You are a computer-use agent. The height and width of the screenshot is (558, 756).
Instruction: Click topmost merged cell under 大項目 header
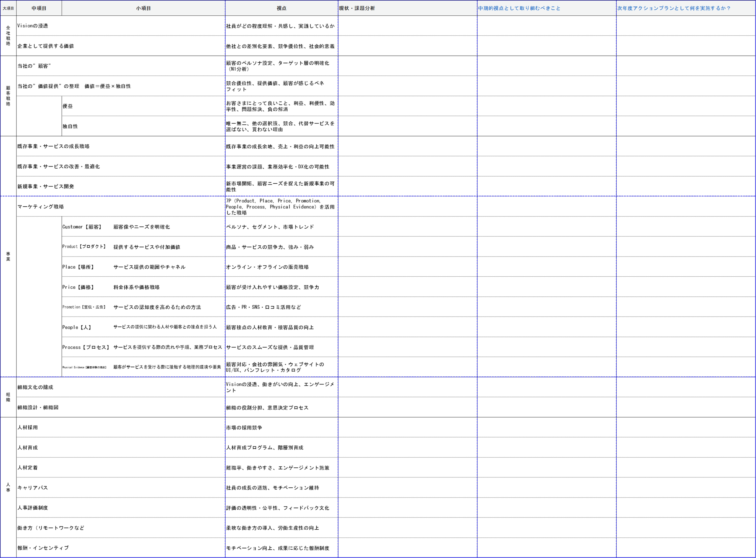[9, 105]
